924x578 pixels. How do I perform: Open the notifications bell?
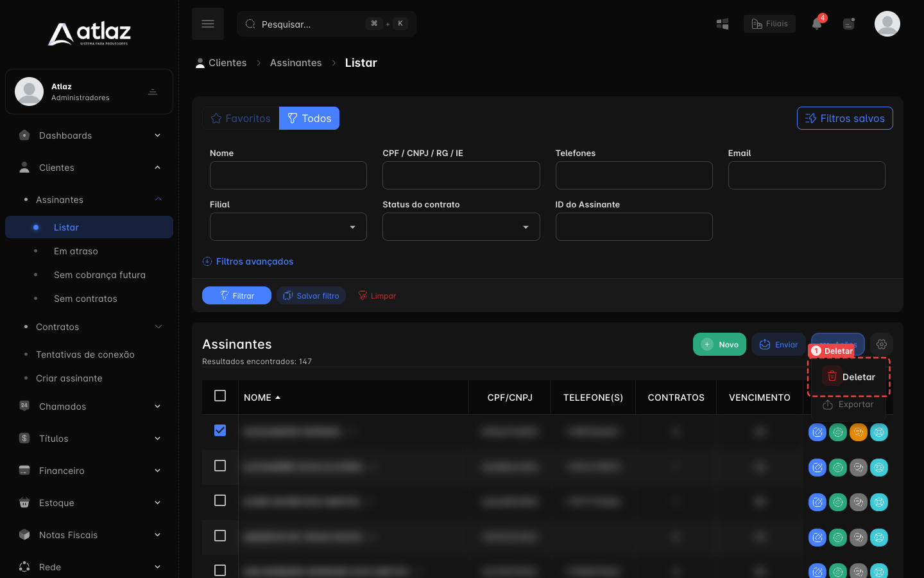click(x=817, y=24)
